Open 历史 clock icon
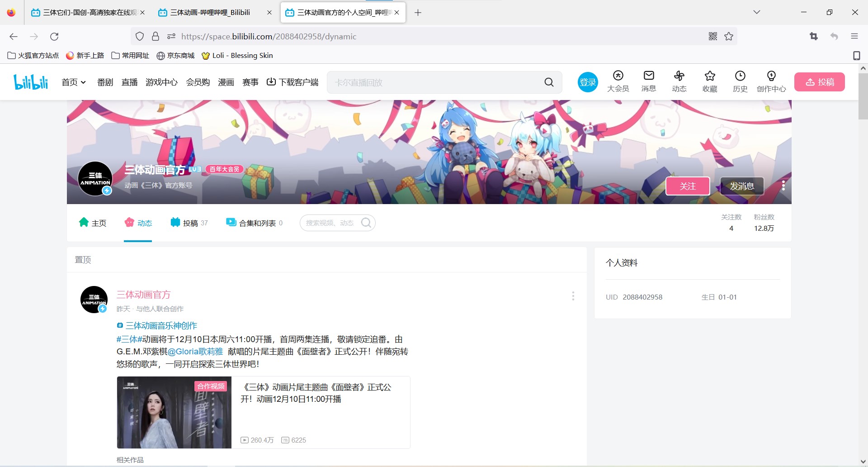This screenshot has width=868, height=467. (740, 81)
